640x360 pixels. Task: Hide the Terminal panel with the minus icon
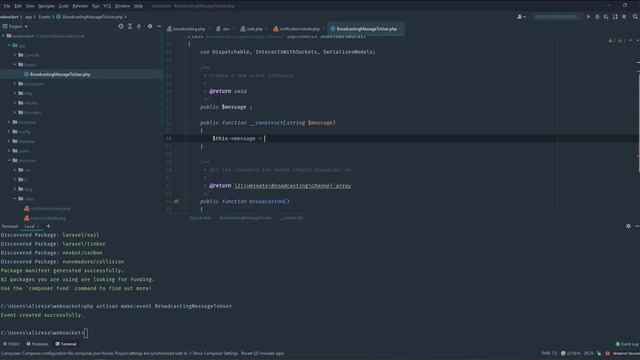point(637,226)
